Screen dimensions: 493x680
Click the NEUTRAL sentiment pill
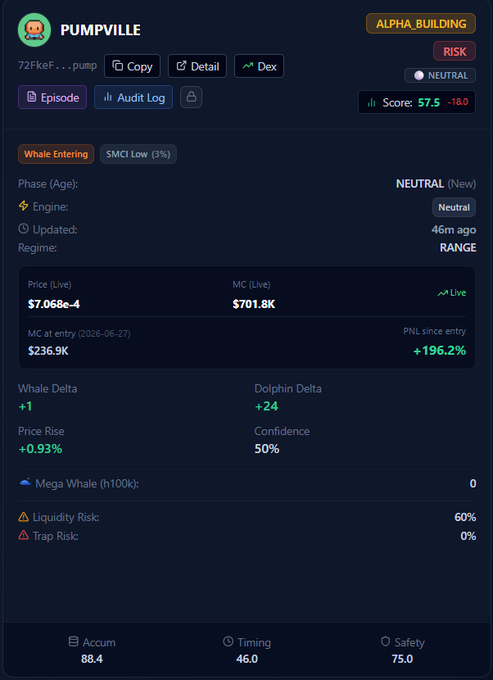[x=440, y=75]
